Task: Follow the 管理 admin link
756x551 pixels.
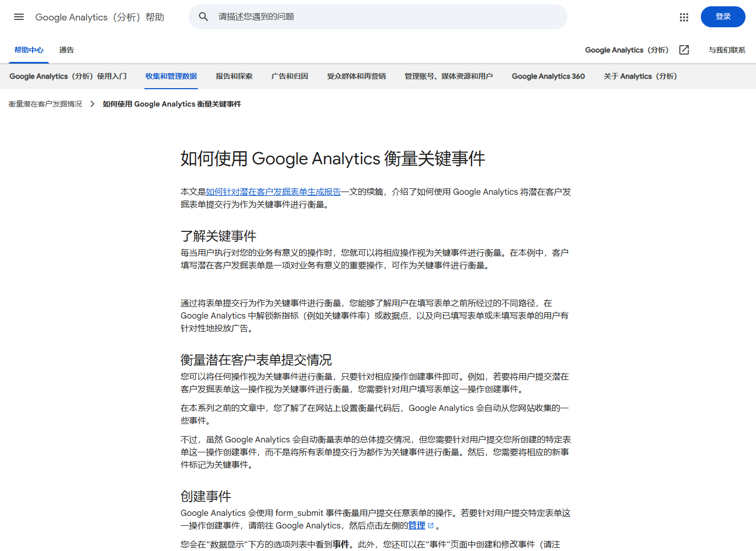Action: pyautogui.click(x=416, y=526)
